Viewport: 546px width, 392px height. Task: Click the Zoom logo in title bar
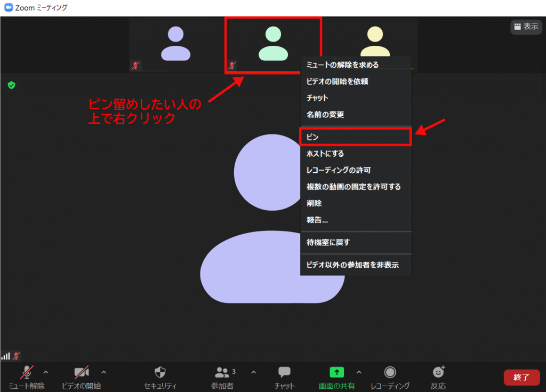click(x=9, y=8)
